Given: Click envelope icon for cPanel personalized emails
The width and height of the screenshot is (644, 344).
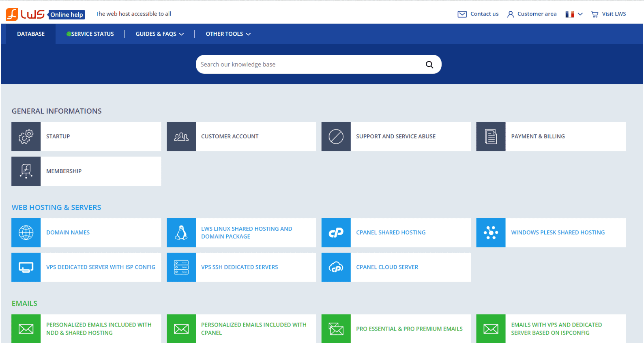Looking at the screenshot, I should [181, 329].
